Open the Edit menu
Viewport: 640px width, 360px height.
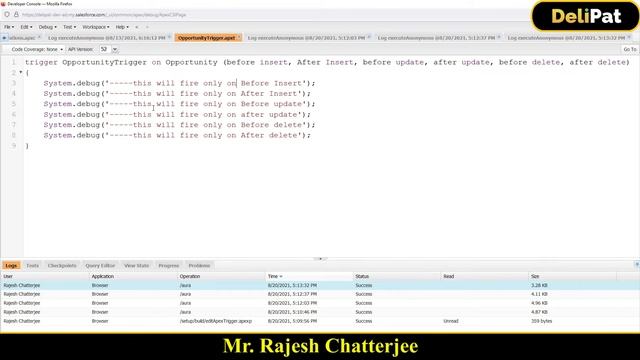[x=26, y=27]
